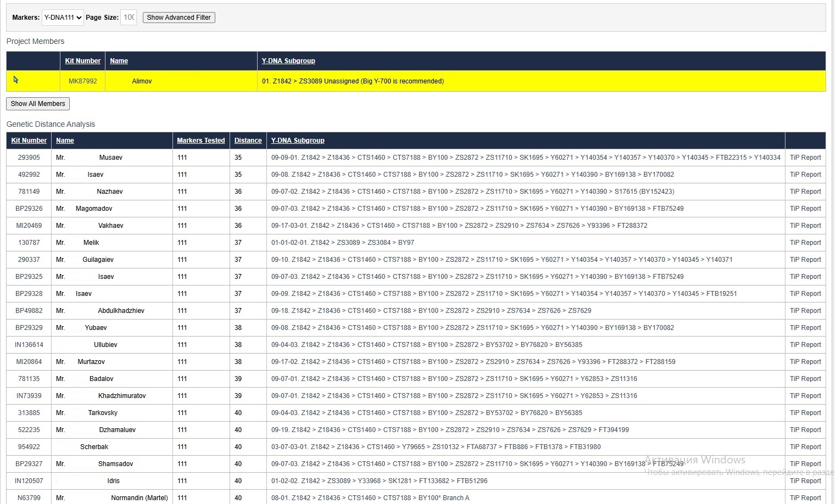Open TiP Report for kit 954922 Scherbak
Screen dimensions: 836x504
pos(805,447)
